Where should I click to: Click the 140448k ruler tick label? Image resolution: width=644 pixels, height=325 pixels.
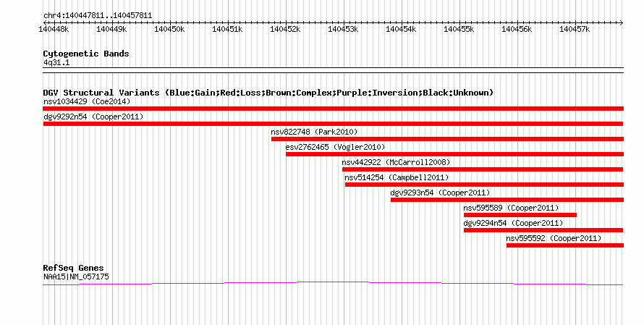(x=54, y=29)
